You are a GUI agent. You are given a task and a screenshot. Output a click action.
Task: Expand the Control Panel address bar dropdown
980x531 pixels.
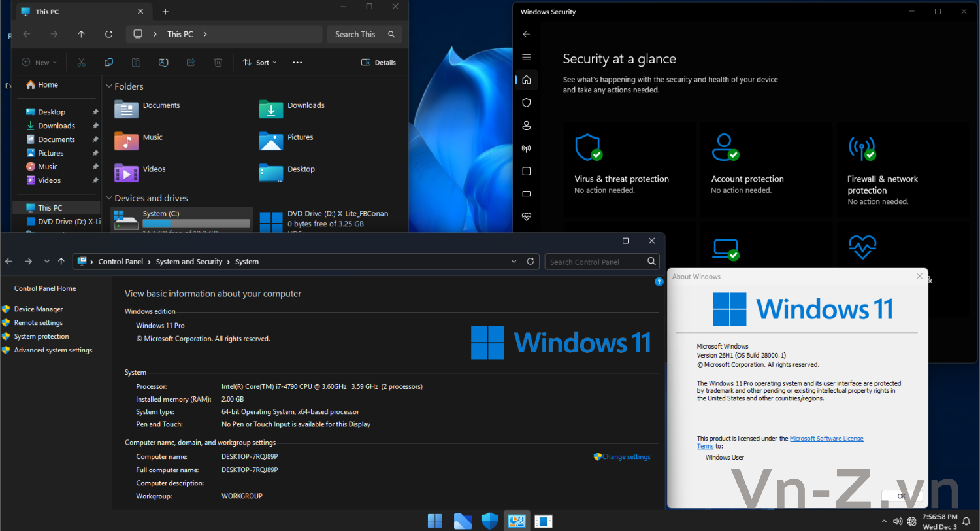coord(514,262)
